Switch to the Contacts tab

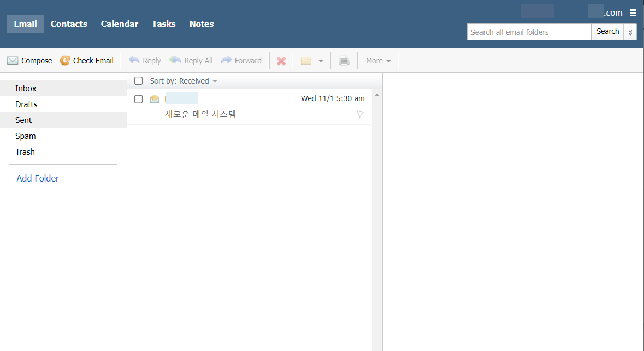pyautogui.click(x=69, y=24)
